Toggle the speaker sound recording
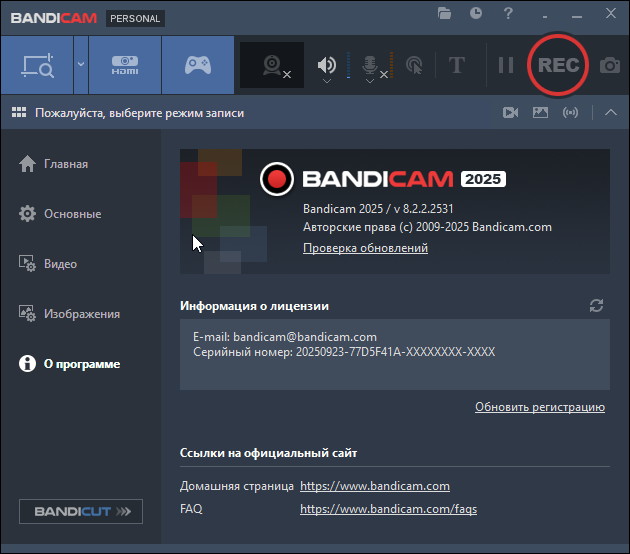Screen dimensions: 630x554 [327, 66]
